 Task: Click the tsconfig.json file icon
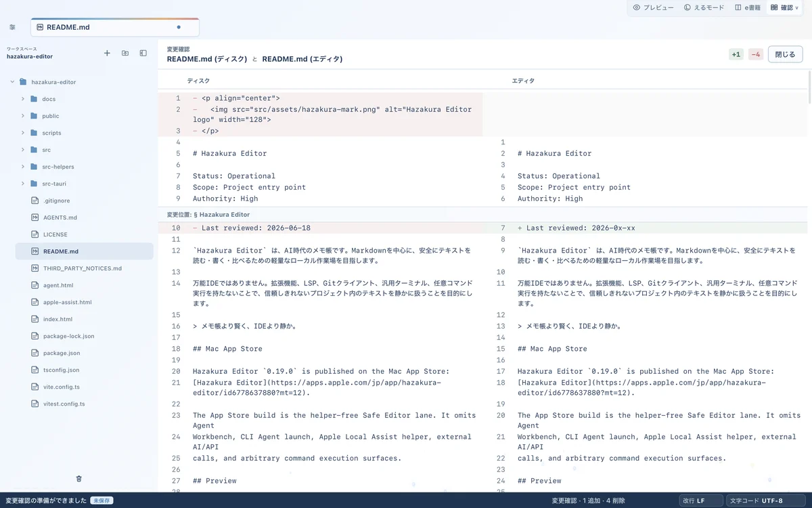point(35,370)
